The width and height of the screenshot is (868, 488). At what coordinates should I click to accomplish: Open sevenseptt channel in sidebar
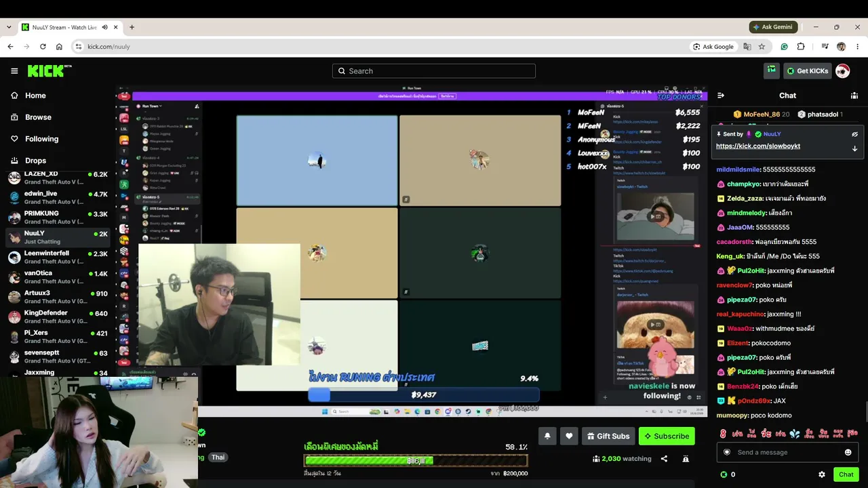click(58, 357)
